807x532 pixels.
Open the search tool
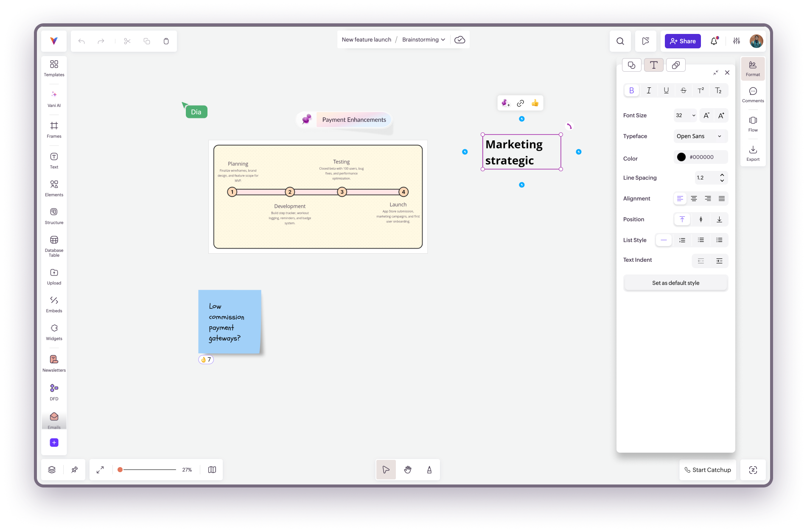click(620, 41)
